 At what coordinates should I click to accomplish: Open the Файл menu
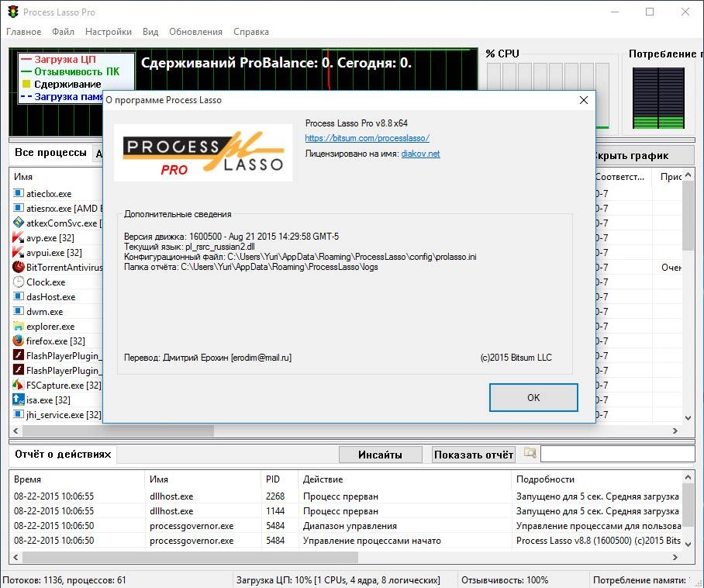63,32
